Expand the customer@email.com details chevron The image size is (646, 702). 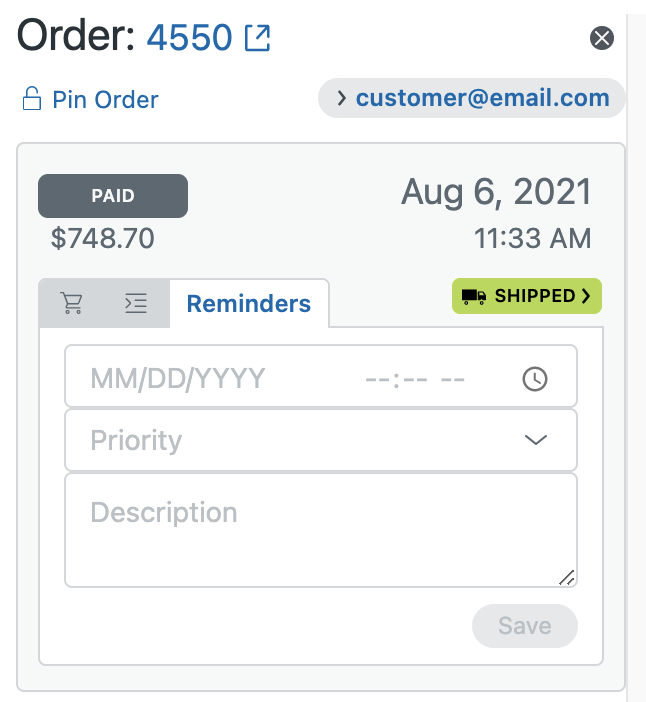pos(342,98)
